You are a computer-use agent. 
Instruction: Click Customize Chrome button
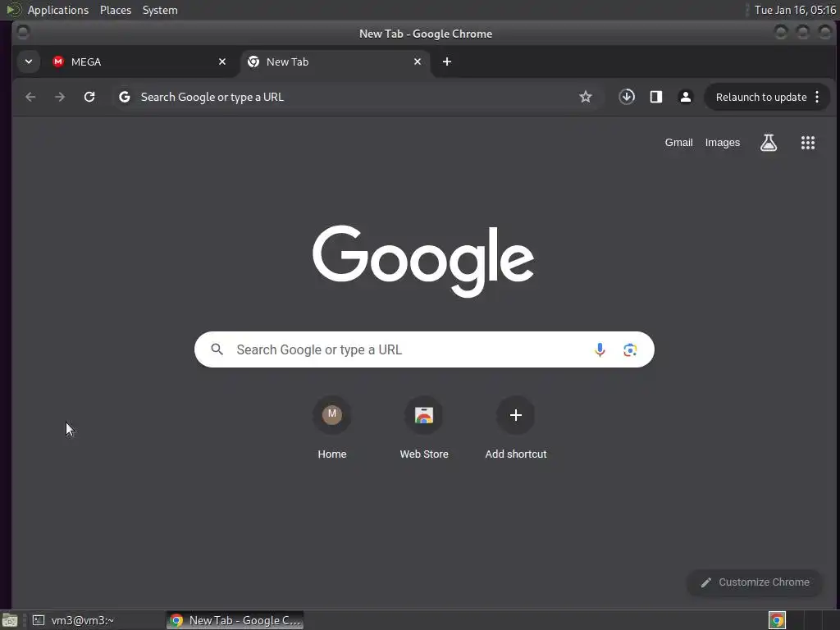pyautogui.click(x=756, y=582)
